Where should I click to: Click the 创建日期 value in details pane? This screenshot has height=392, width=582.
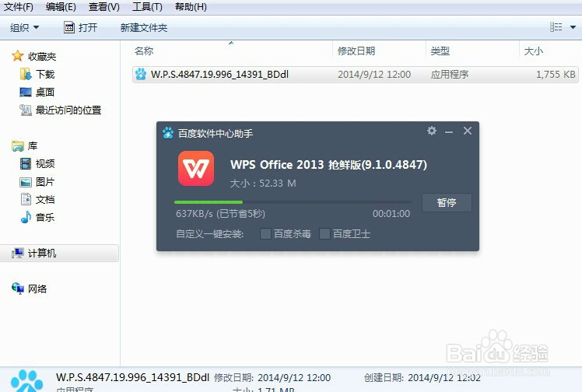tap(444, 378)
